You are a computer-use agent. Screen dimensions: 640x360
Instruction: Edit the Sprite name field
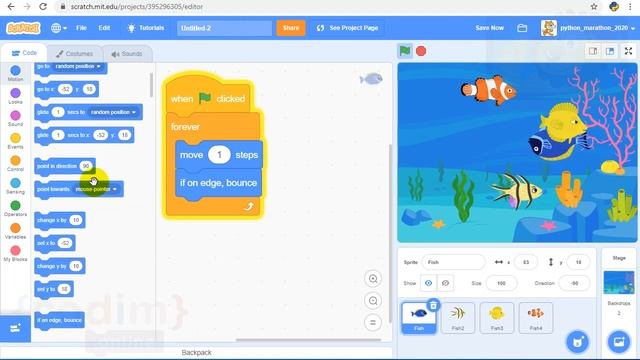453,262
